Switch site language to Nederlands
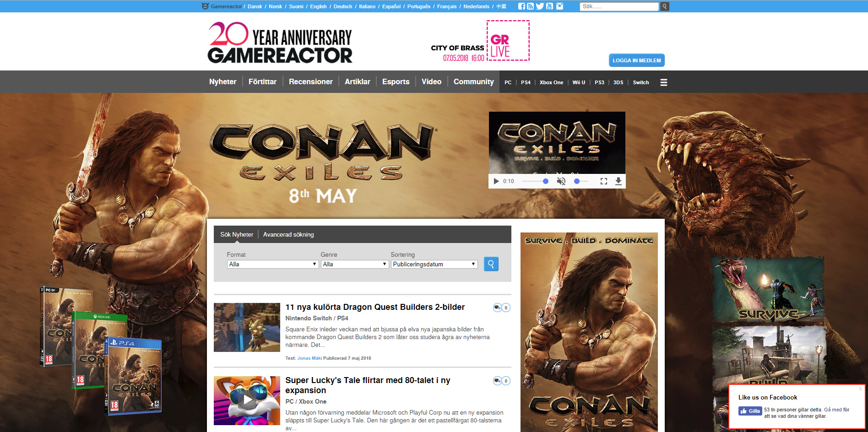This screenshot has width=868, height=432. click(476, 6)
